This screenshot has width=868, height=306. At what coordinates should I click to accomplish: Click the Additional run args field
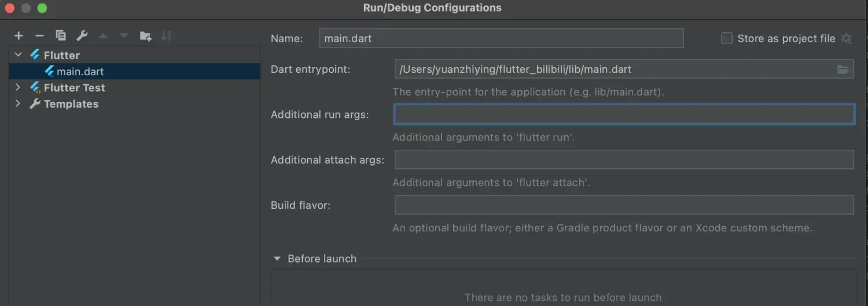(624, 115)
